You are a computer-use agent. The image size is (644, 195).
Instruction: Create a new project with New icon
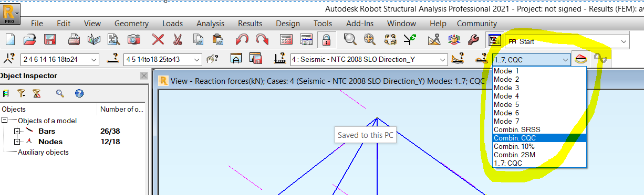tap(10, 40)
